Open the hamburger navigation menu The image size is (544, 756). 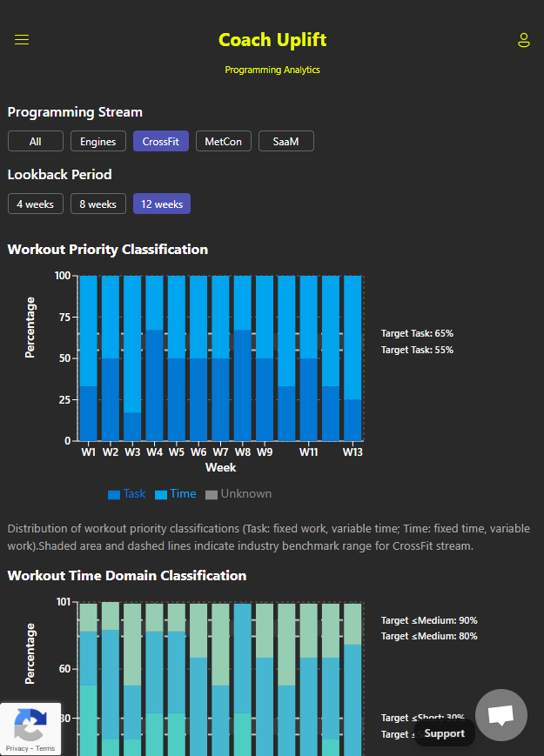tap(22, 39)
